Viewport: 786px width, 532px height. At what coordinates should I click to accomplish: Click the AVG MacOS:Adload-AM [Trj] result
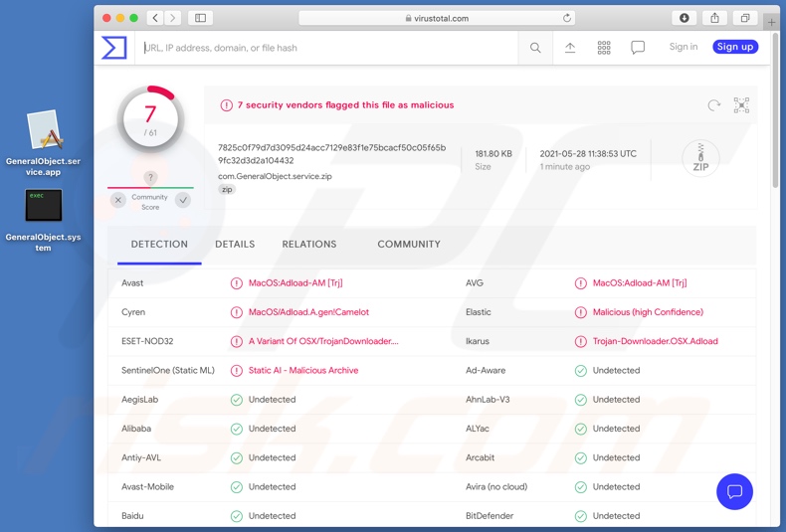640,283
